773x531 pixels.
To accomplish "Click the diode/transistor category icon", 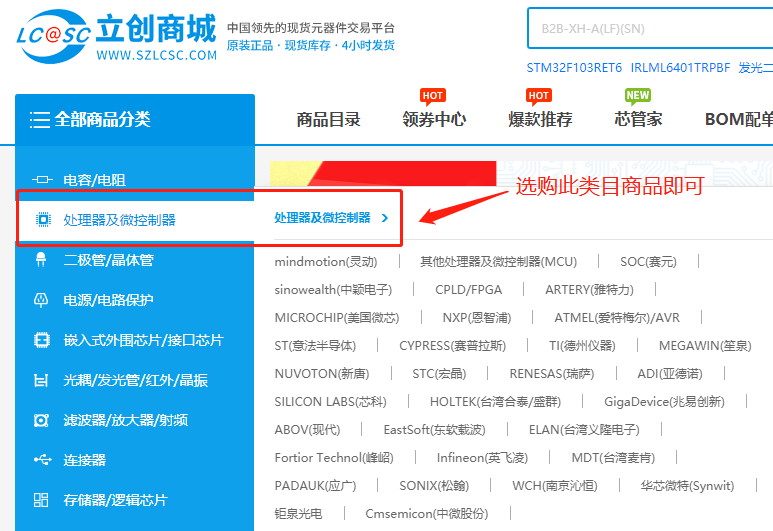I will click(x=41, y=260).
